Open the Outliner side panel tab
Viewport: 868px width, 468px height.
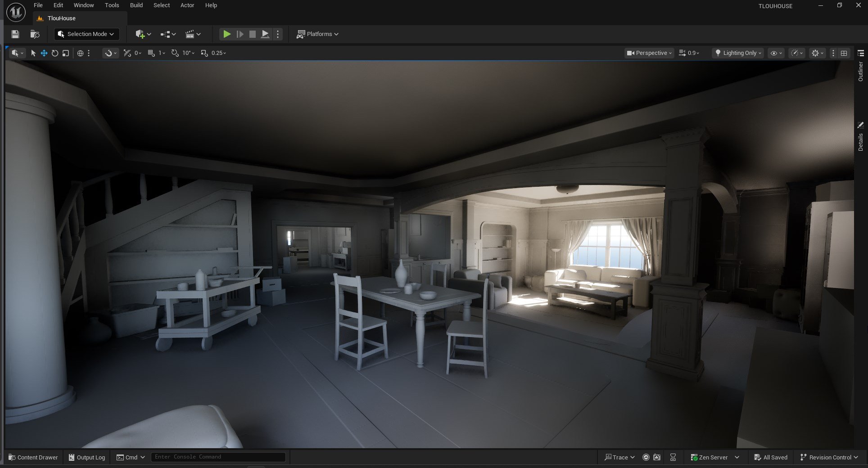tap(861, 67)
